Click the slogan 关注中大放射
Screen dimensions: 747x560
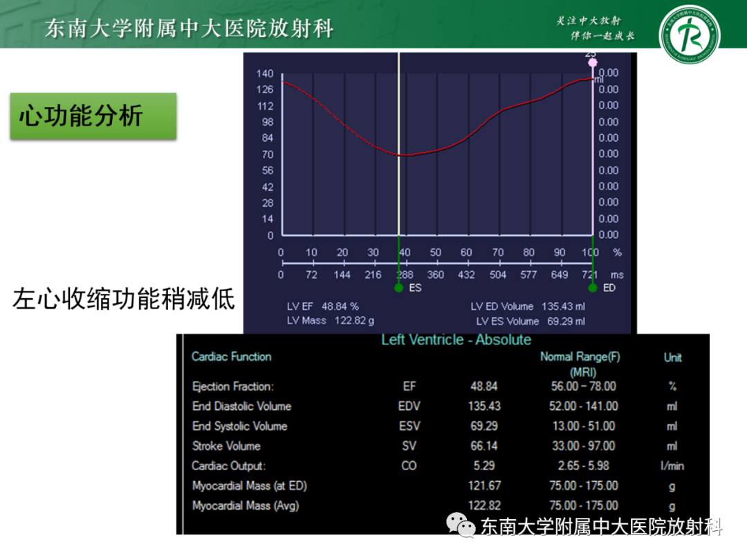(x=589, y=21)
